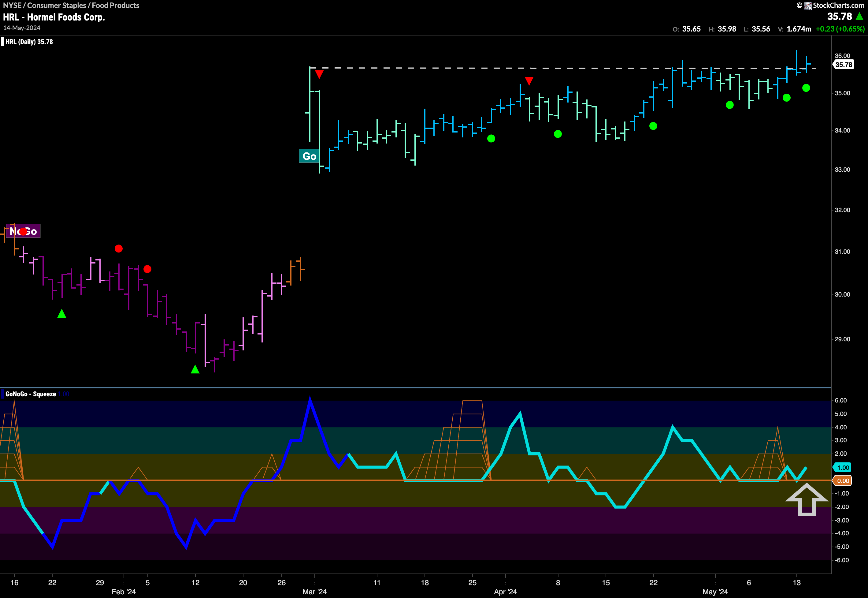Screen dimensions: 868x598
Task: Click the red down-triangle at the early April high
Action: coord(529,81)
